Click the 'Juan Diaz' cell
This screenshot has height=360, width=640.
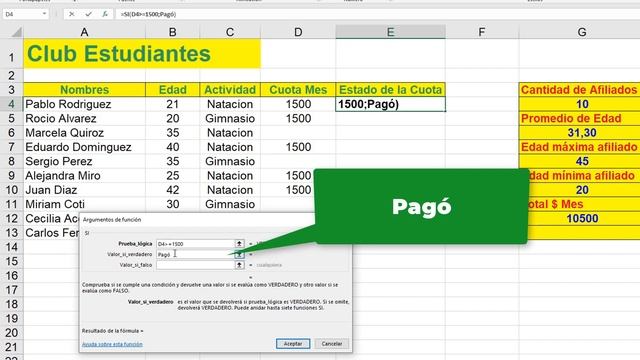84,190
